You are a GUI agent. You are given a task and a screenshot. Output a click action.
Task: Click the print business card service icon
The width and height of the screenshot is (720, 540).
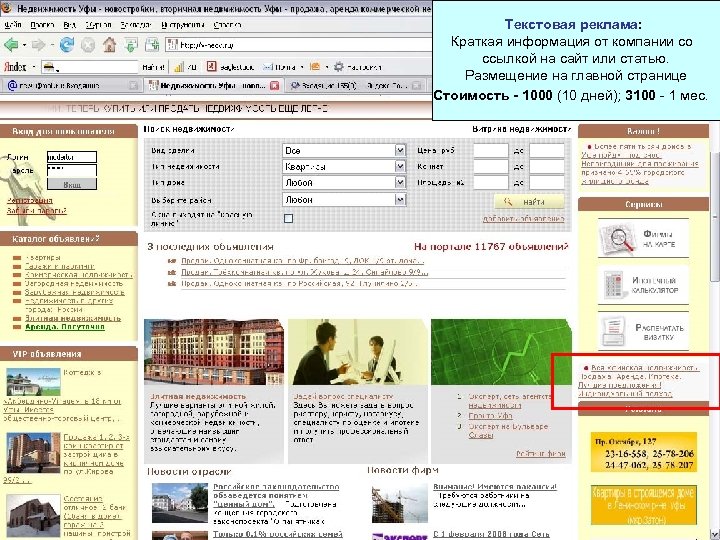[x=614, y=331]
